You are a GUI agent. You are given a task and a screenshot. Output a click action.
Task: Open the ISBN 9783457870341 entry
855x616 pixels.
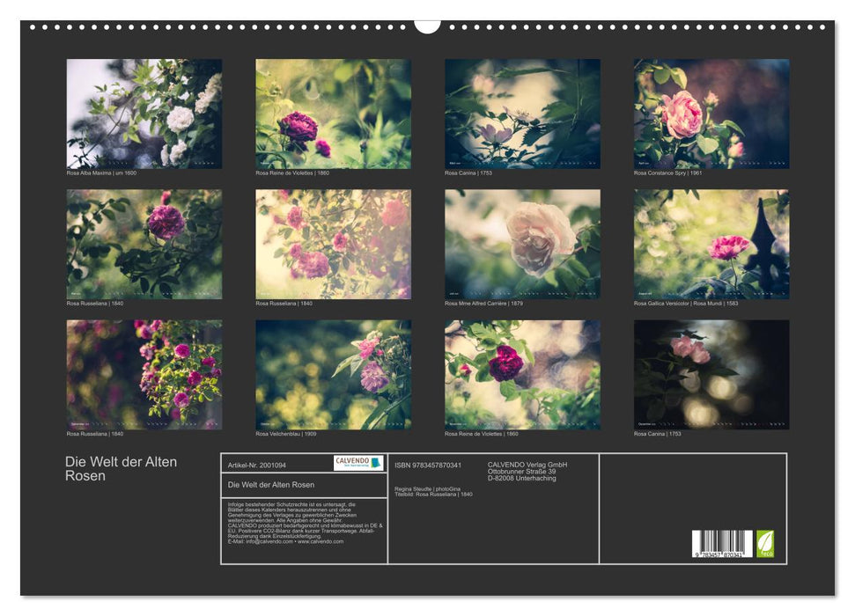click(x=427, y=464)
